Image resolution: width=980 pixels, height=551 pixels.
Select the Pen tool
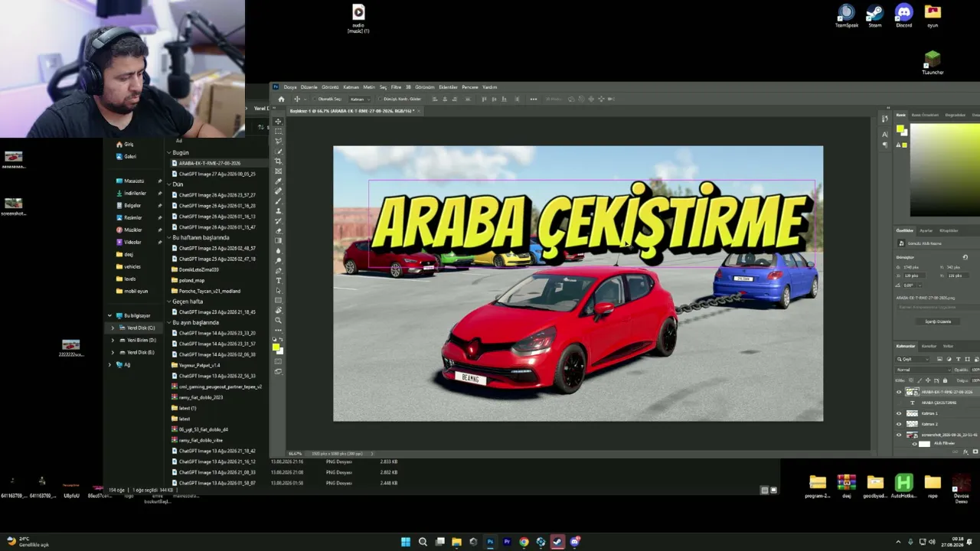coord(278,271)
